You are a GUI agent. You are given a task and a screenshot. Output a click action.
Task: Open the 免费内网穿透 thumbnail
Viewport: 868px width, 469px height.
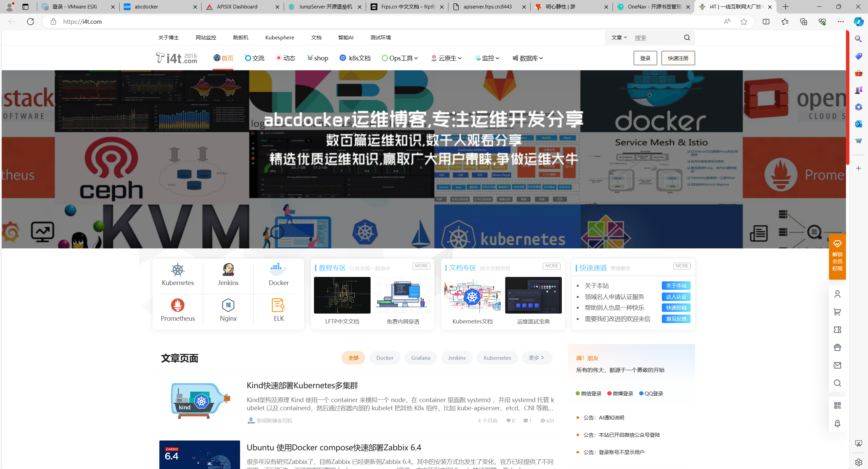coord(403,295)
